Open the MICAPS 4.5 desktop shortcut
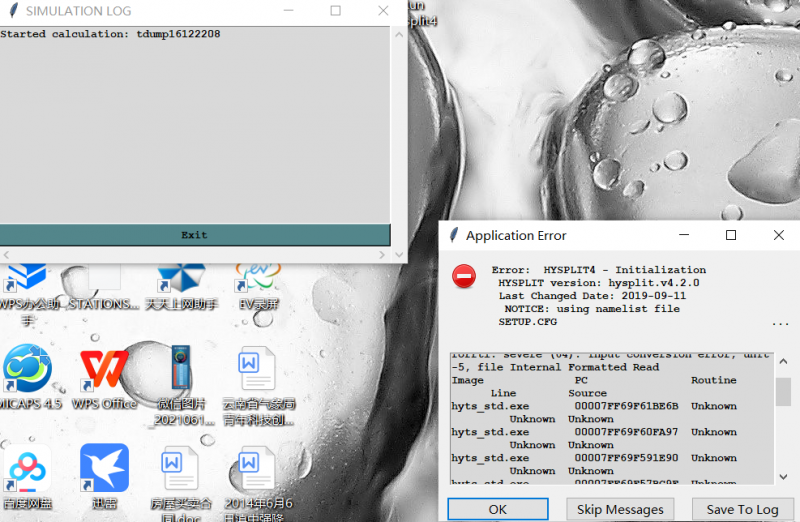This screenshot has width=800, height=522. tap(27, 369)
